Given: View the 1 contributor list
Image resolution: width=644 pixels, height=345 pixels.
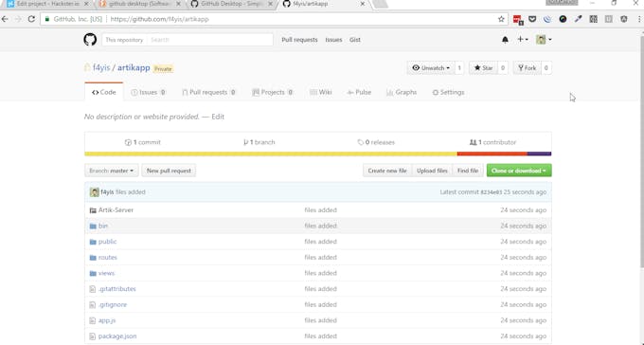Looking at the screenshot, I should 492,142.
